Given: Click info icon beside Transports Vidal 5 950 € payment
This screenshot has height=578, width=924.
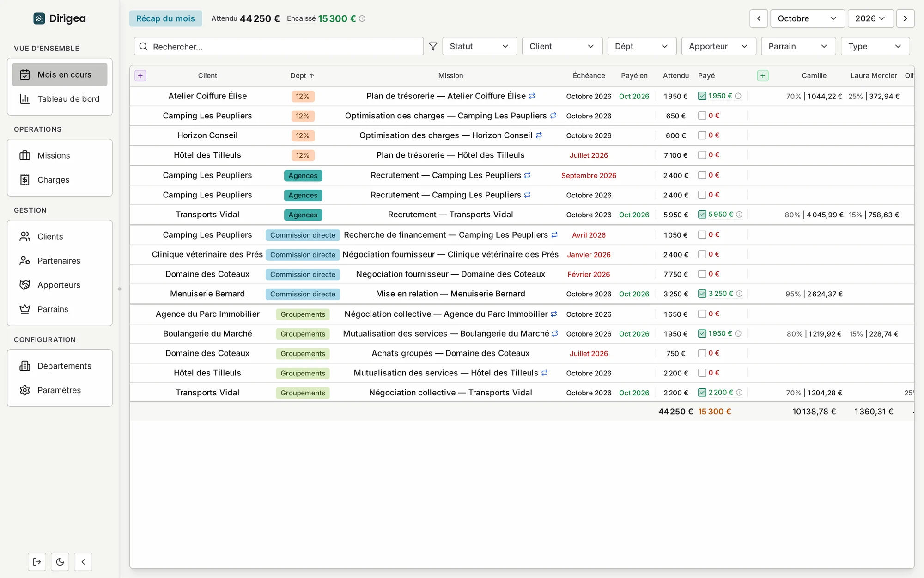Looking at the screenshot, I should point(739,215).
